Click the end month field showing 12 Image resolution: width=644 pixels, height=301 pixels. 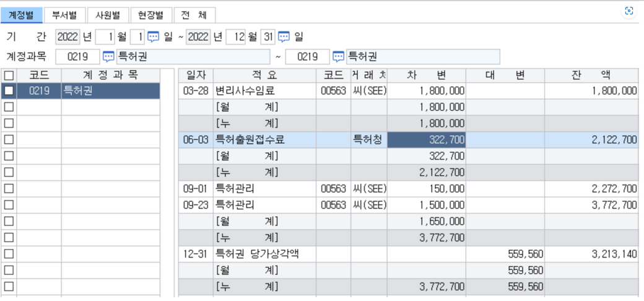[236, 37]
